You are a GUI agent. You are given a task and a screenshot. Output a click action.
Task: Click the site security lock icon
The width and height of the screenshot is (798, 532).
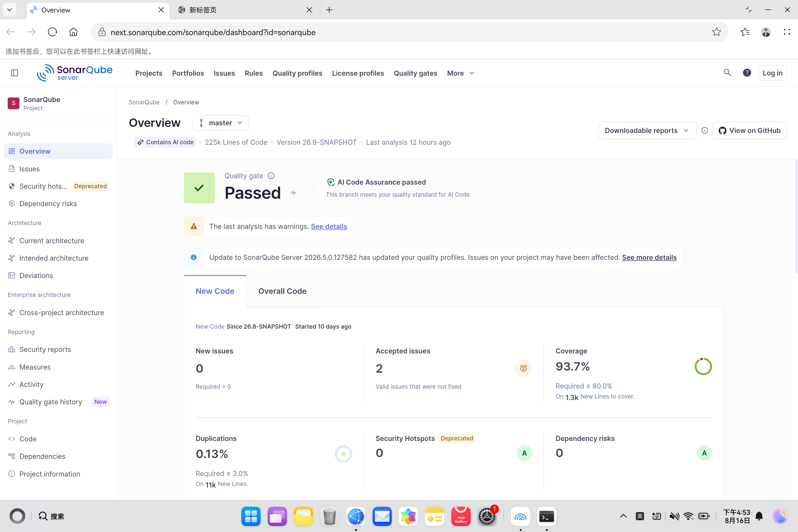point(102,32)
